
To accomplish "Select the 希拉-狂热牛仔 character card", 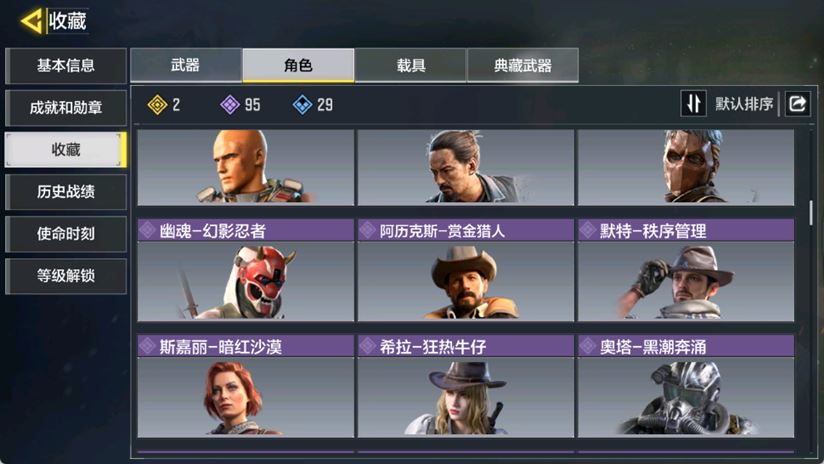I will (x=466, y=386).
